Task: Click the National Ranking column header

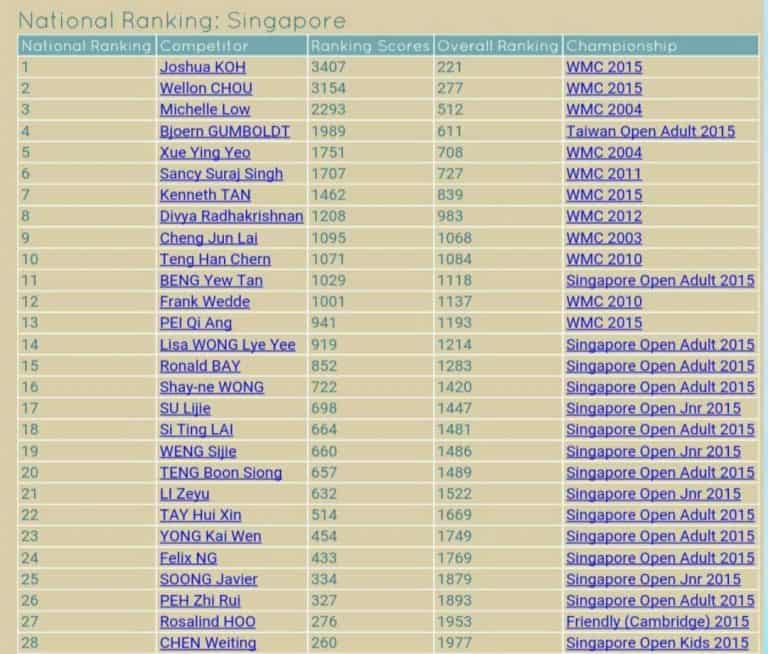Action: pos(87,46)
